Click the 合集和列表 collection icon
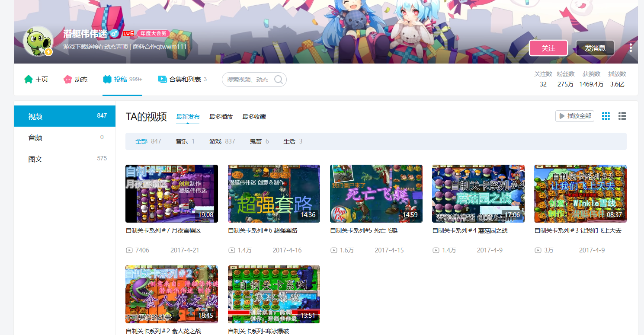 pyautogui.click(x=162, y=79)
